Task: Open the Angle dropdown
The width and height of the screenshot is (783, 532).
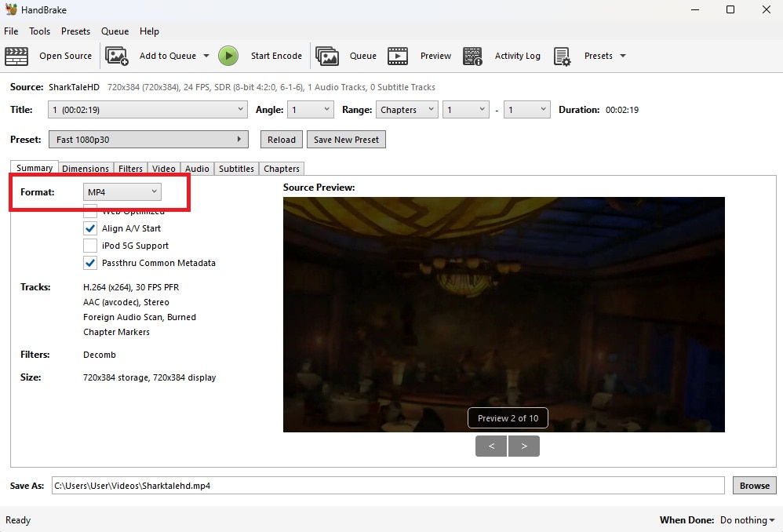Action: point(311,109)
